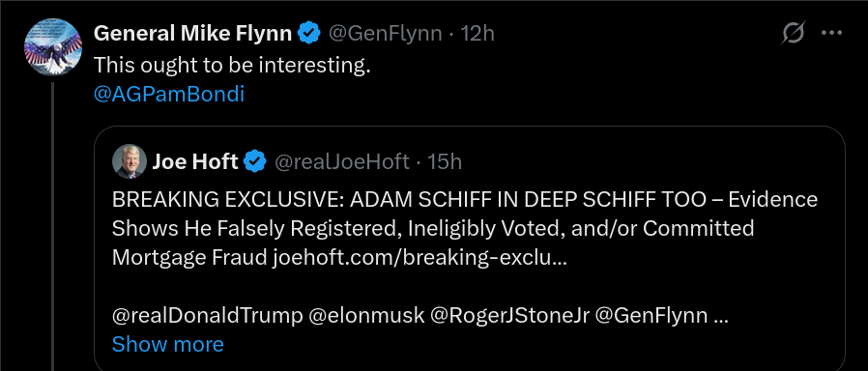Open General Mike Flynn display name
868x371 pixels.
tap(192, 34)
